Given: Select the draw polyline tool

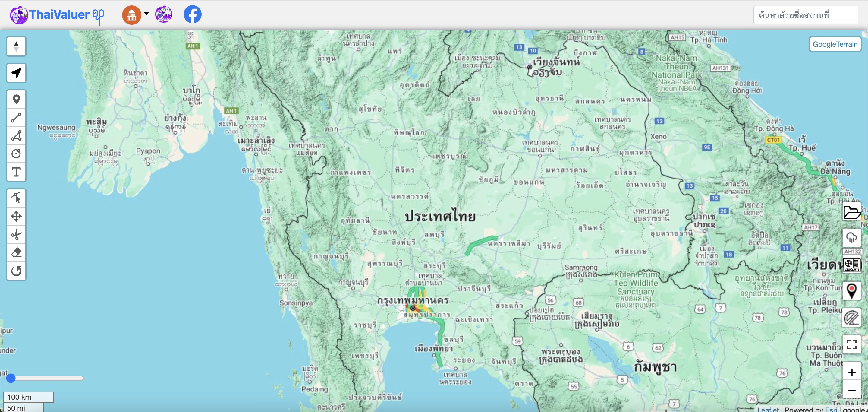Looking at the screenshot, I should click(16, 117).
